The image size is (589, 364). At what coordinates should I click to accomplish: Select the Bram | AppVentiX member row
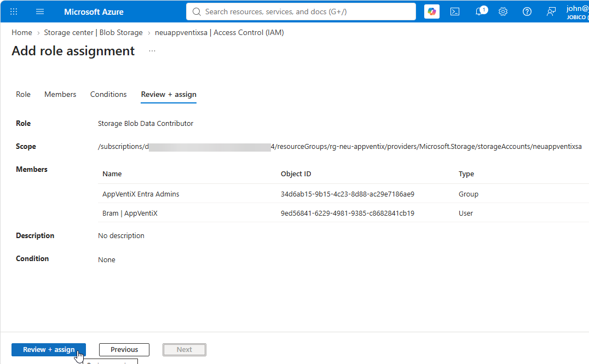click(343, 213)
